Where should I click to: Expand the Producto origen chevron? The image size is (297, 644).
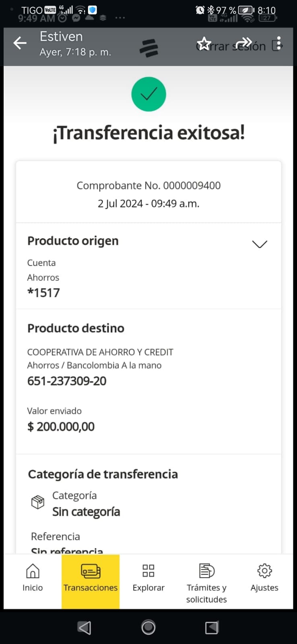click(x=260, y=244)
